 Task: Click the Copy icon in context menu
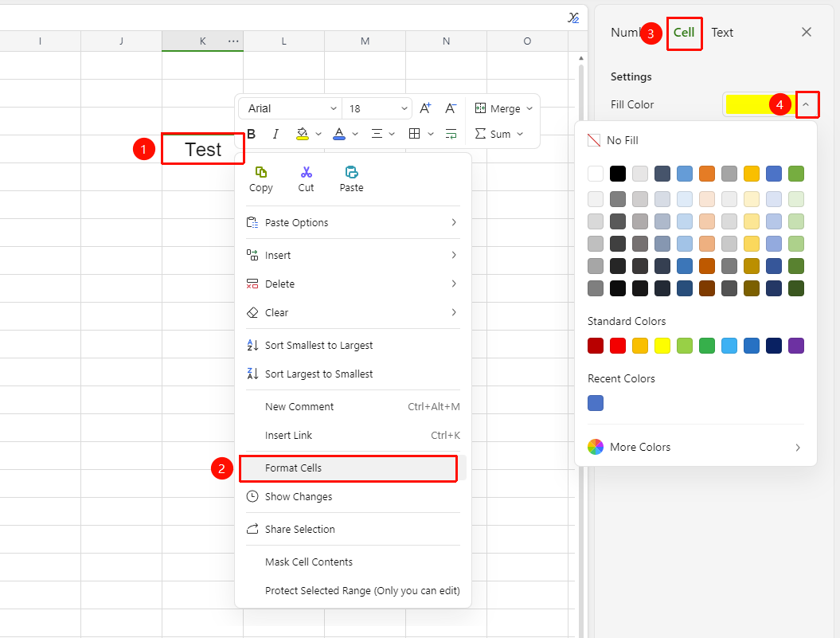(x=261, y=172)
